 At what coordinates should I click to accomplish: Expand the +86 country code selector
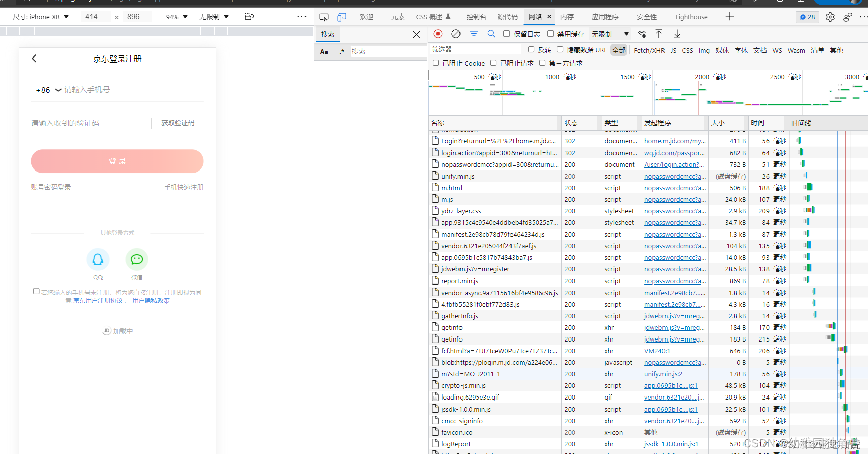48,90
